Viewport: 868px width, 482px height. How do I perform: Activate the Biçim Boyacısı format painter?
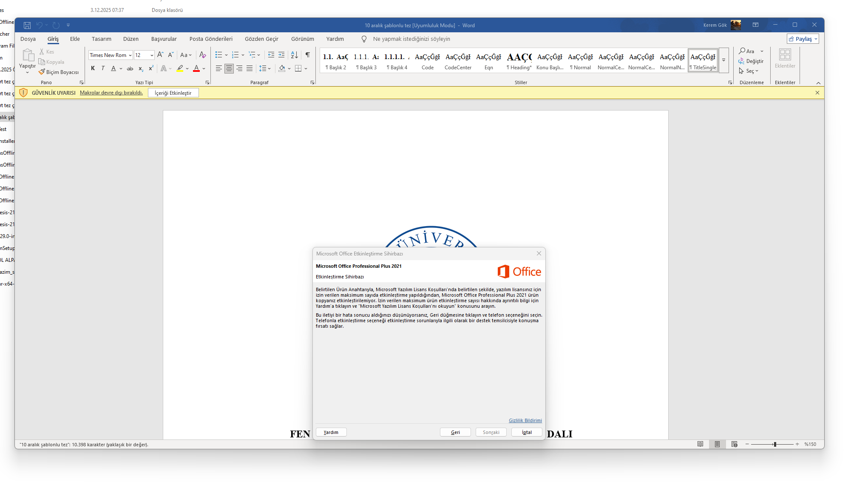tap(59, 72)
